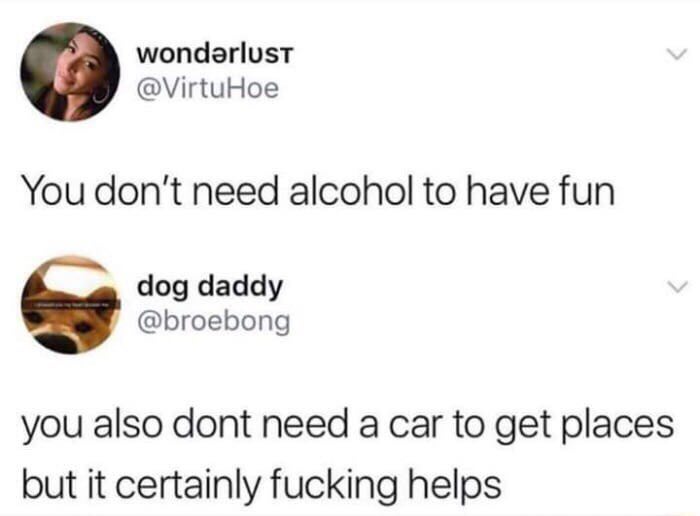Visit the @broebong handle
This screenshot has height=516, width=700.
[x=214, y=322]
